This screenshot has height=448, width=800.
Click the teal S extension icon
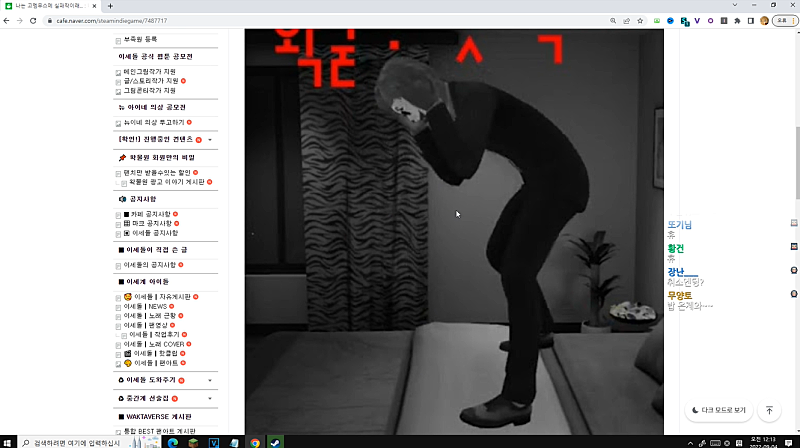pyautogui.click(x=685, y=21)
